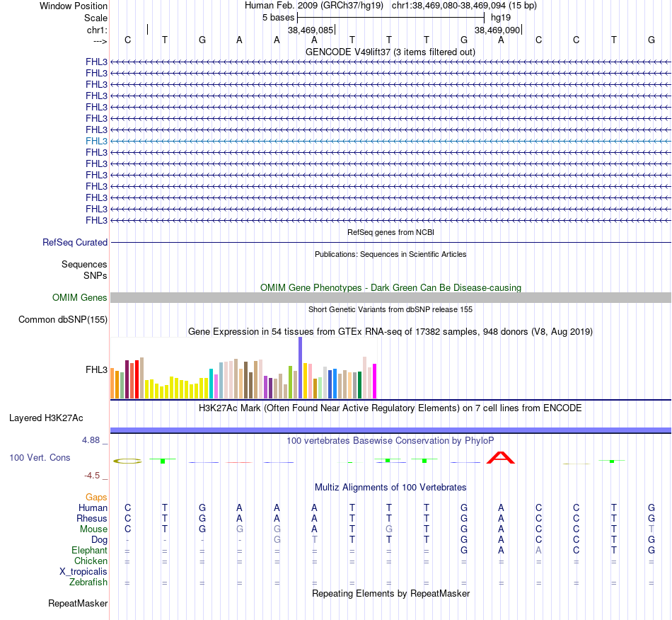Click the tallest purple bar in GTEx chart
This screenshot has width=672, height=620.
point(301,368)
